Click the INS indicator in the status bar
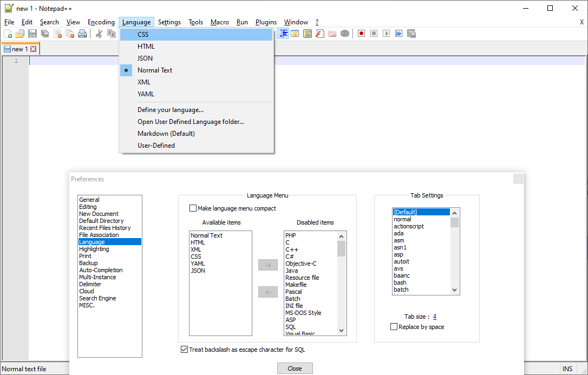This screenshot has height=375, width=588. point(567,369)
